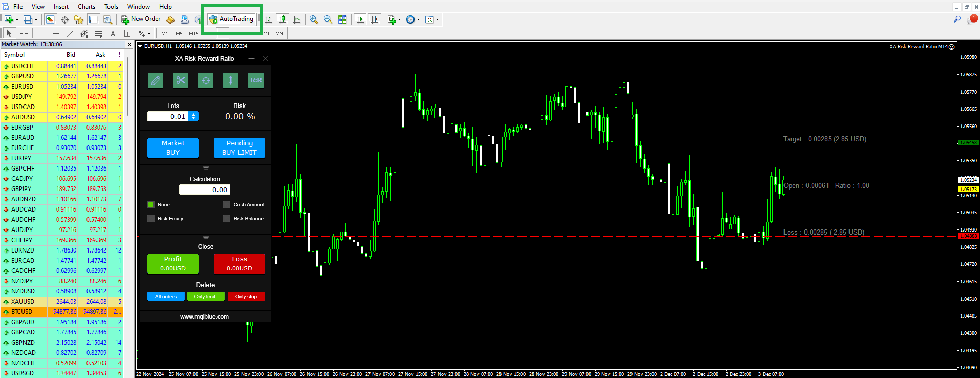980x378 pixels.
Task: Open the Charts menu
Action: click(86, 7)
